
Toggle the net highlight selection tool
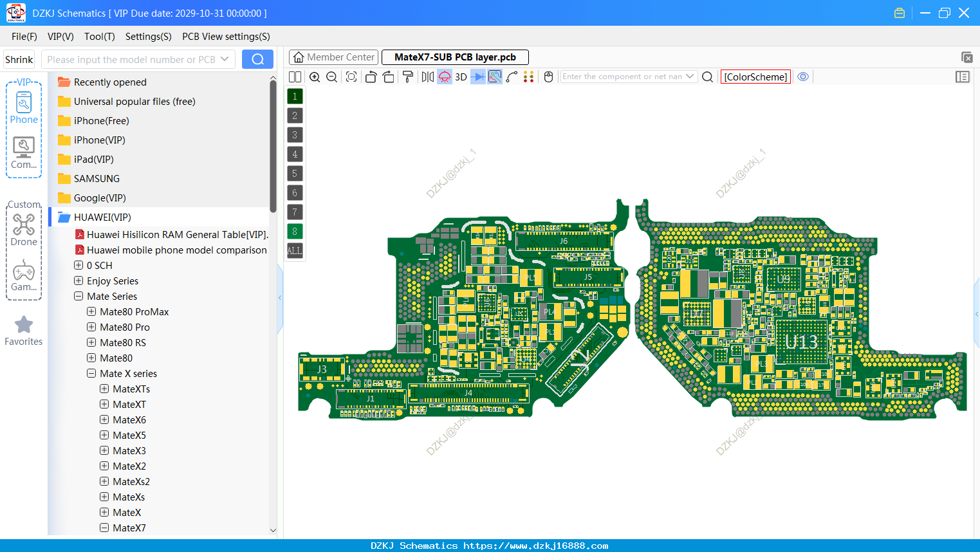[x=495, y=77]
